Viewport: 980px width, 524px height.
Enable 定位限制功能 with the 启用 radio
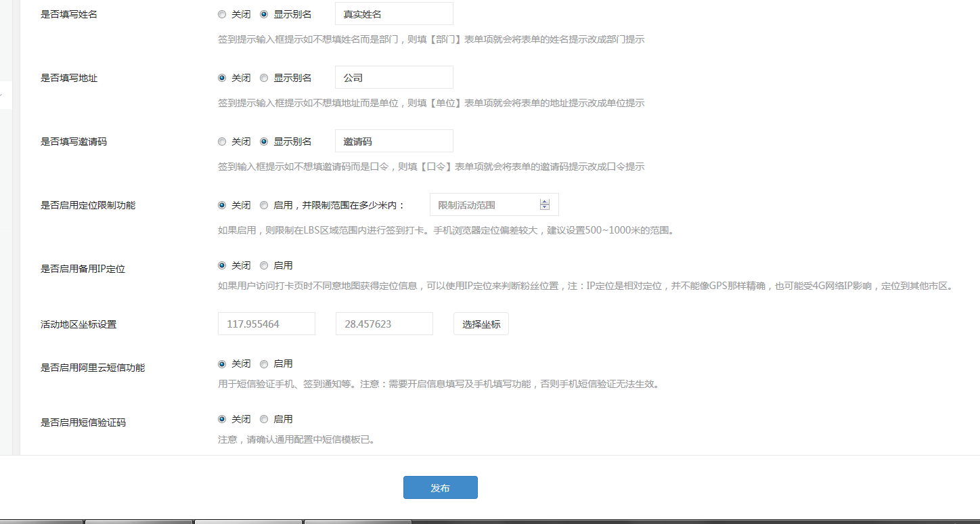(x=264, y=205)
